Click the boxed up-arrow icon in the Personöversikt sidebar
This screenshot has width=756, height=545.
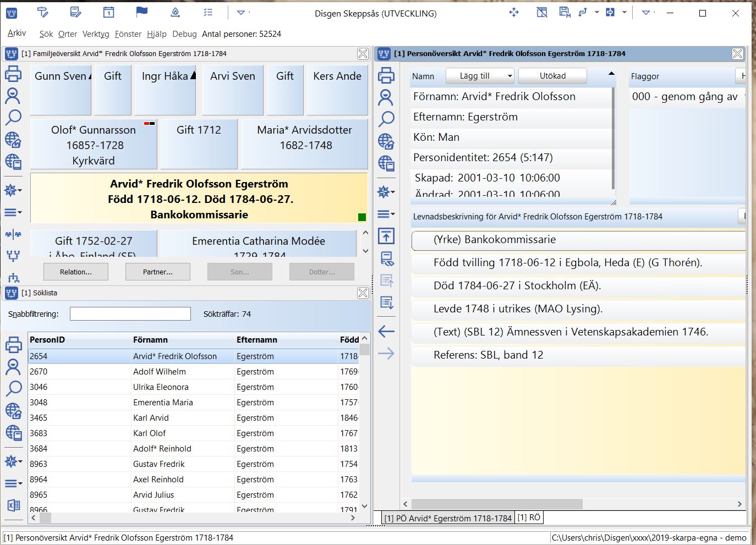tap(386, 236)
